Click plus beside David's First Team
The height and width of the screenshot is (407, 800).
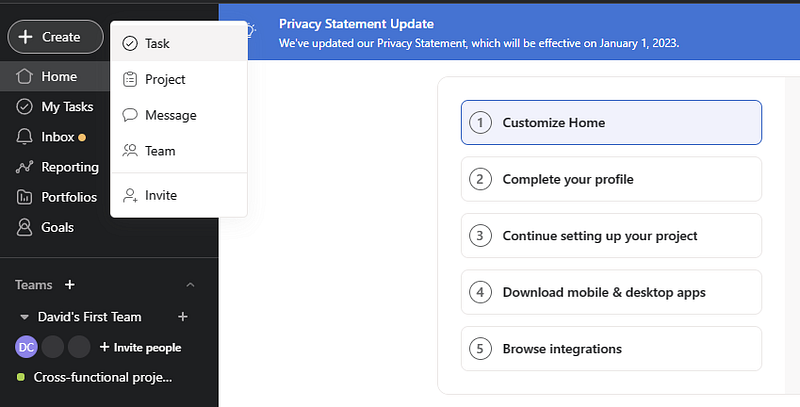183,317
